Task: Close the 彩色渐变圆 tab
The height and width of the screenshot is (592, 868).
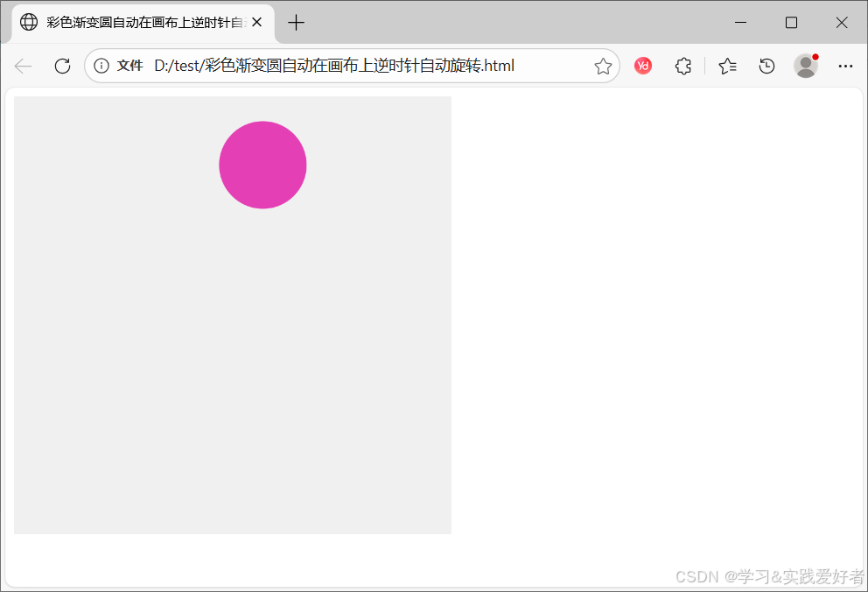Action: (x=257, y=22)
